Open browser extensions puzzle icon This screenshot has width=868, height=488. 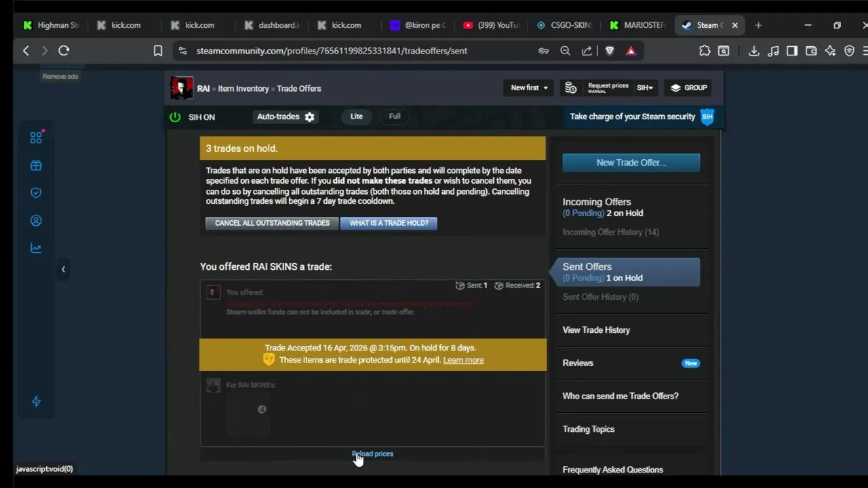(705, 51)
